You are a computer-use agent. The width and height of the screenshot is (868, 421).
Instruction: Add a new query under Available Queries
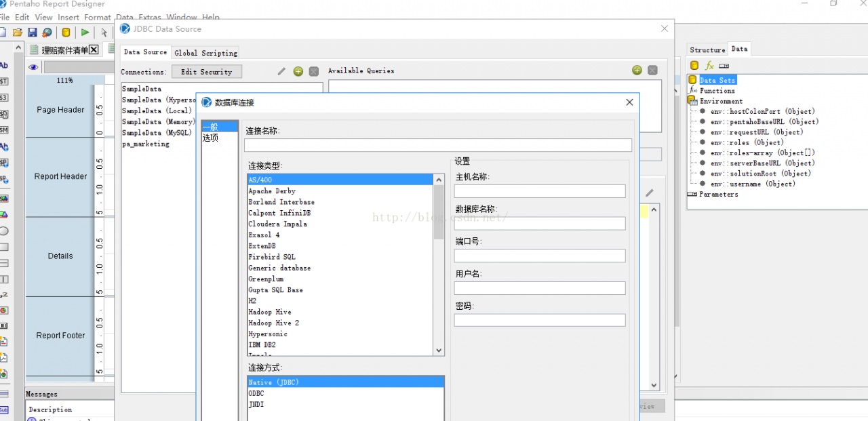click(x=637, y=70)
